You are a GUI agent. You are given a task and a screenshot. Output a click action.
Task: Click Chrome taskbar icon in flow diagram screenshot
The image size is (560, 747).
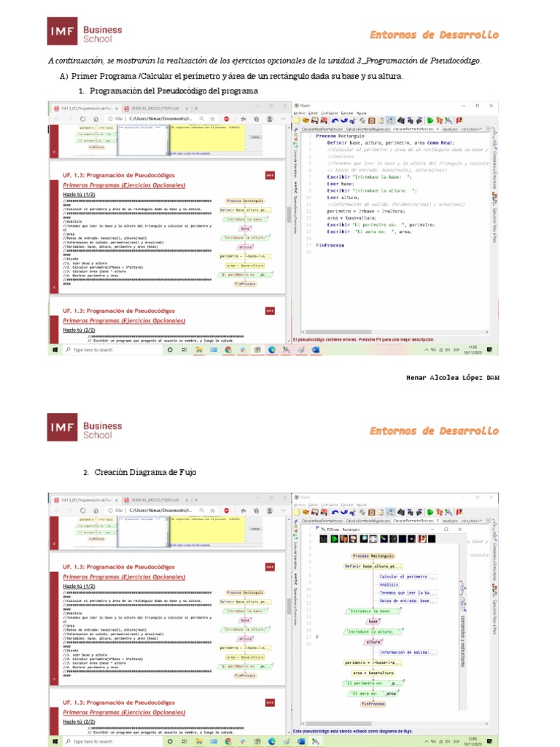click(228, 741)
